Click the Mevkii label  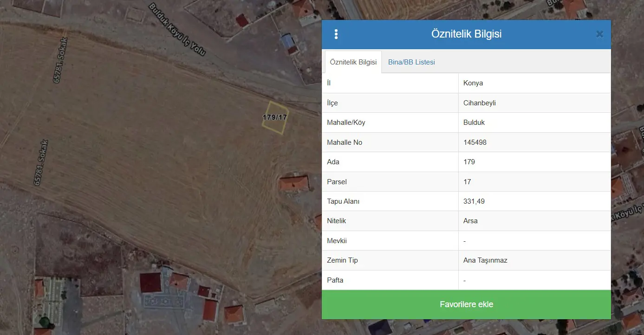pyautogui.click(x=337, y=241)
